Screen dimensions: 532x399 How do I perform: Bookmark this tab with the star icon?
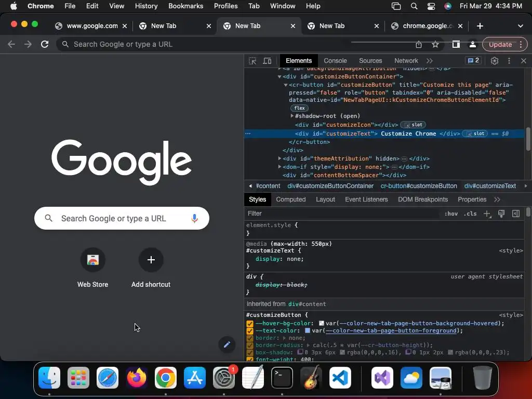tap(435, 45)
